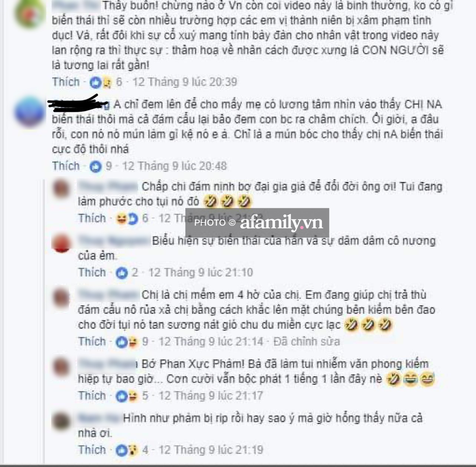Click the timestamp '12 Tháng 9 lúc 20:39'
The height and width of the screenshot is (467, 476).
tap(185, 82)
